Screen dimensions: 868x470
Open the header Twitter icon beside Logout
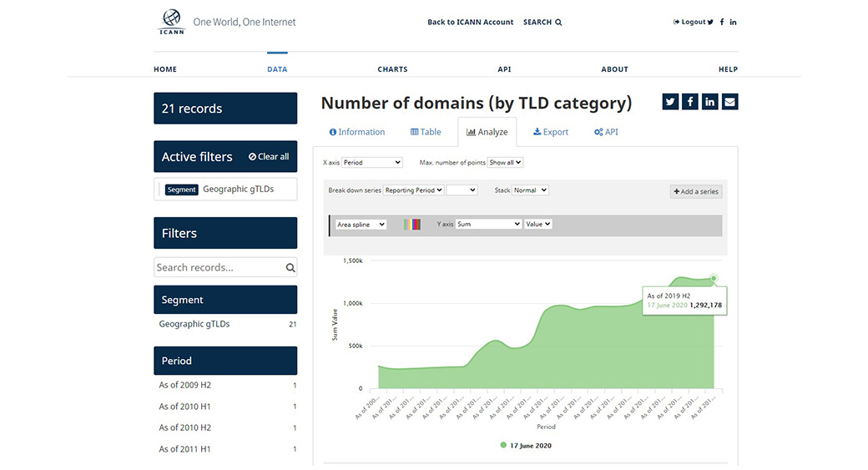click(x=710, y=23)
